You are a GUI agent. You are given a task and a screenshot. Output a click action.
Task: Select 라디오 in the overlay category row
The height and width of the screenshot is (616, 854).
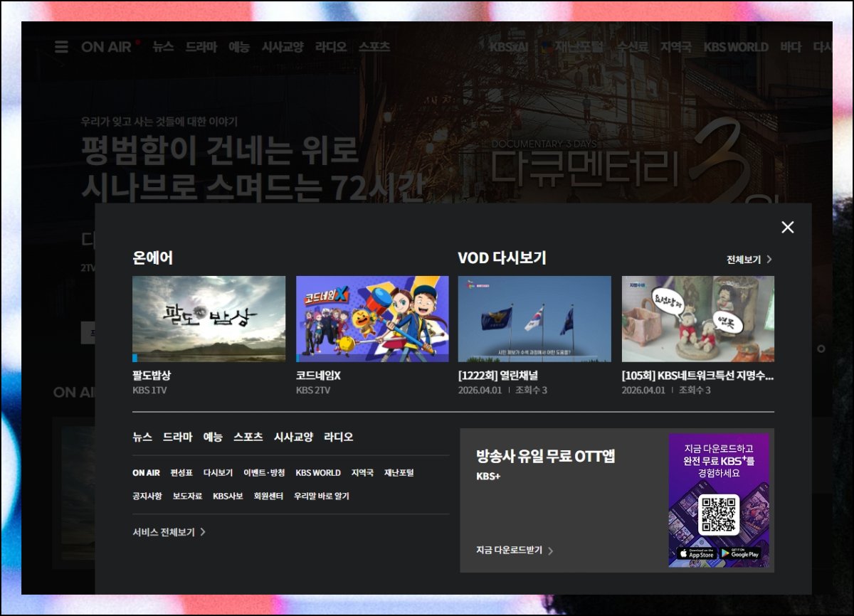339,437
